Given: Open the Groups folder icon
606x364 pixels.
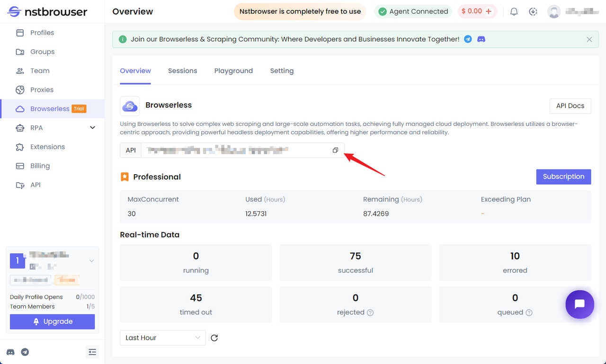Looking at the screenshot, I should (x=20, y=52).
